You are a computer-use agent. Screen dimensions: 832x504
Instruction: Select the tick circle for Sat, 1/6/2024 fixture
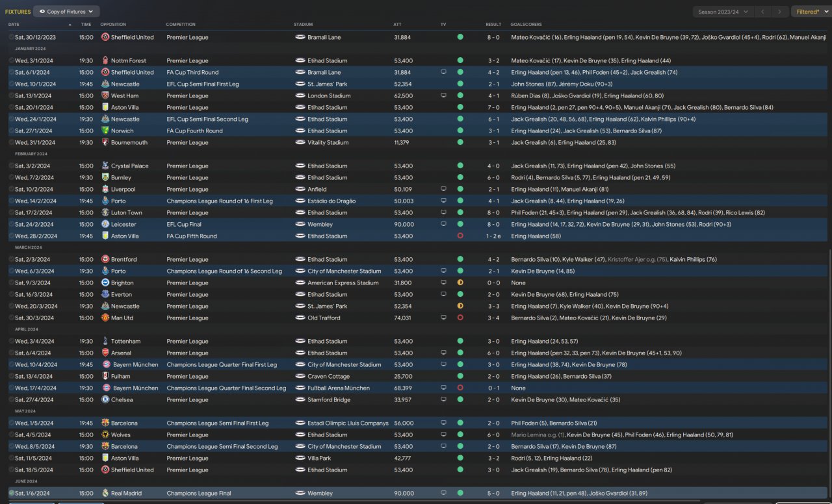tap(12, 493)
